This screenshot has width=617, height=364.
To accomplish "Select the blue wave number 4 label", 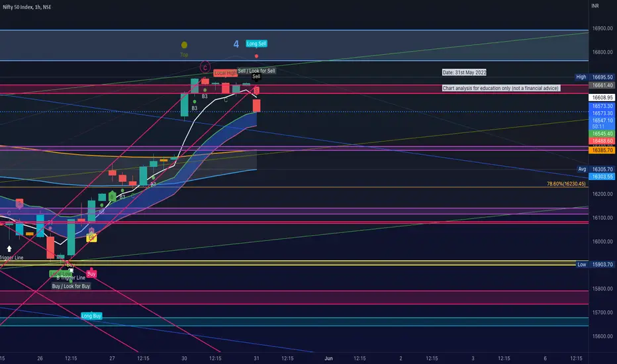I will pyautogui.click(x=236, y=44).
